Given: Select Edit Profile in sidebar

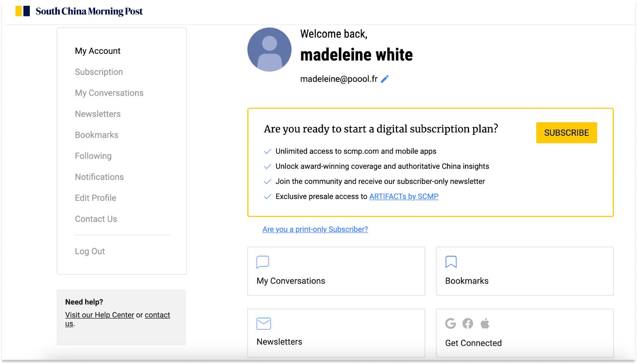Looking at the screenshot, I should click(95, 198).
